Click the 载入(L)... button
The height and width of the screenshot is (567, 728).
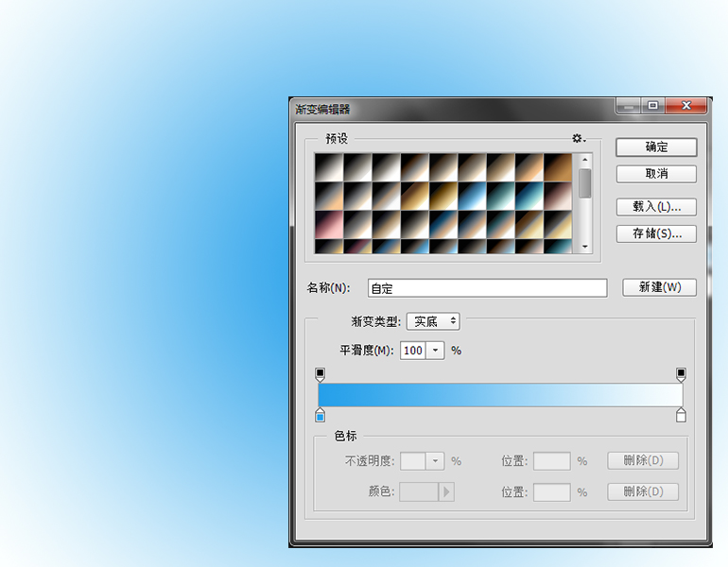tap(656, 206)
